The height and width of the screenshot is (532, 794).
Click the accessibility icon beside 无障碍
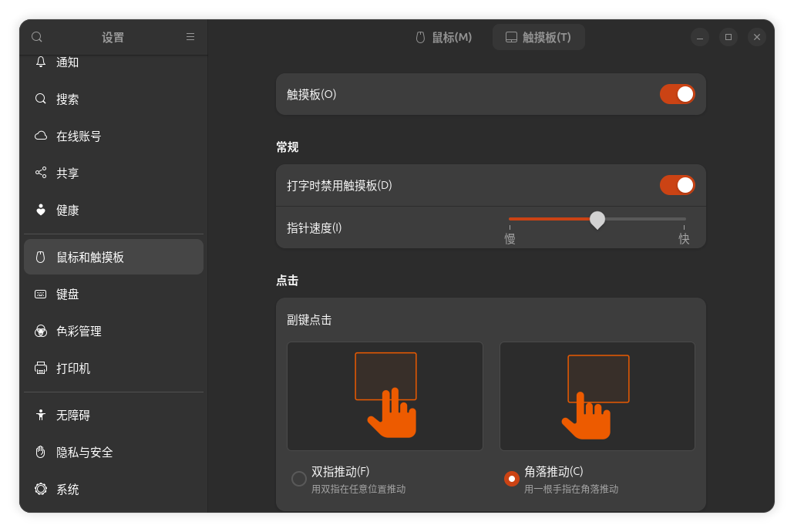41,415
